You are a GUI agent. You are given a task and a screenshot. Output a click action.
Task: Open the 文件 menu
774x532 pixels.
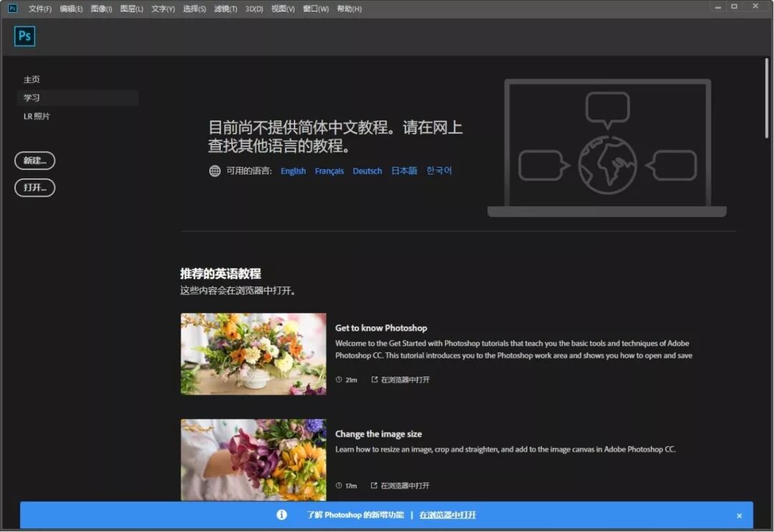[x=39, y=9]
